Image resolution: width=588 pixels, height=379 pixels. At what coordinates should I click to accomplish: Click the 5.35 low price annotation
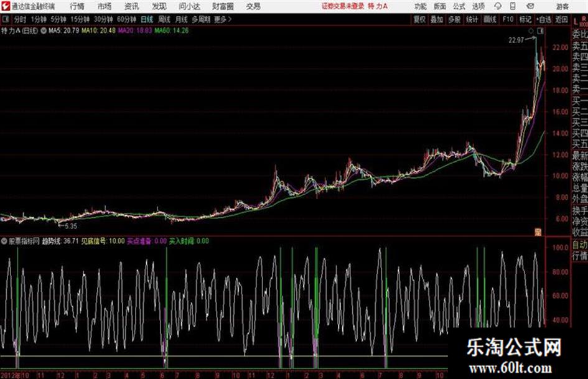coord(71,227)
